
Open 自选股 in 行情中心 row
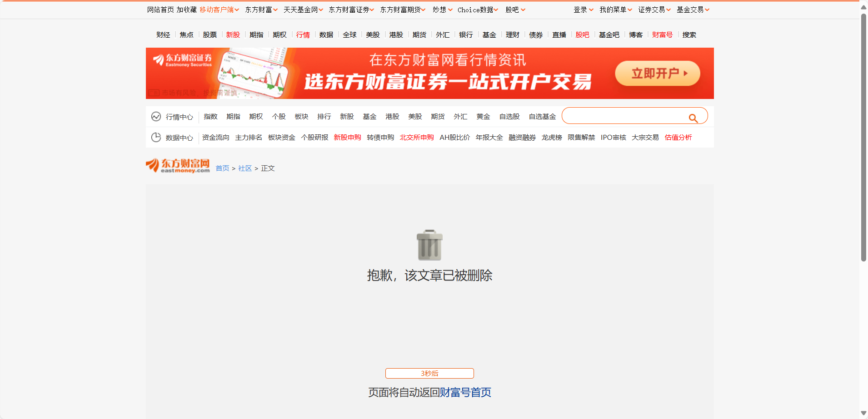(509, 117)
